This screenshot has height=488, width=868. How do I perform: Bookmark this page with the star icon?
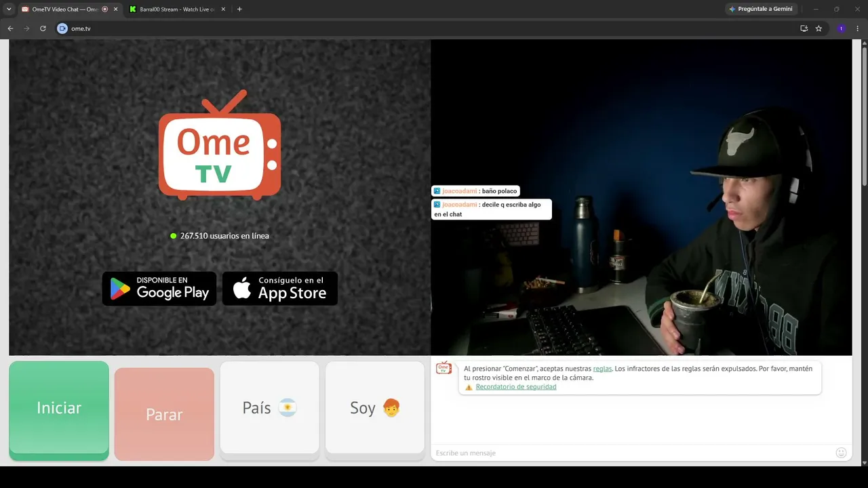818,28
